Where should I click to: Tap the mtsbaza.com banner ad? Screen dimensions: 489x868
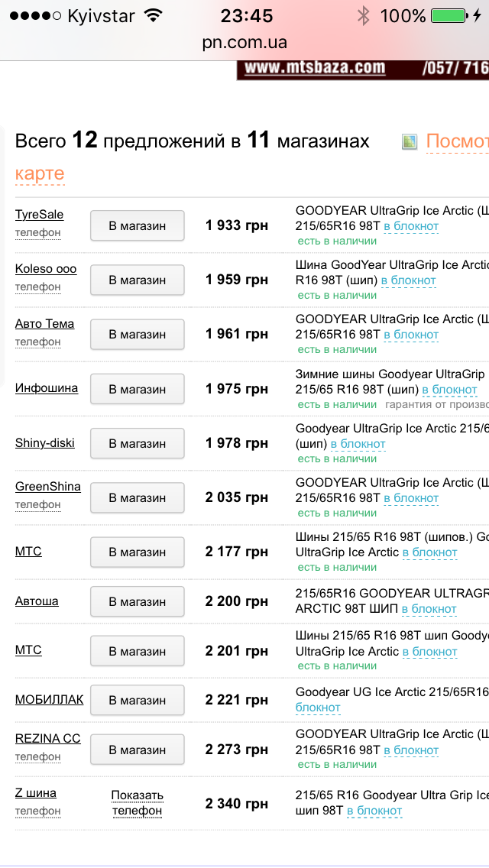point(362,69)
